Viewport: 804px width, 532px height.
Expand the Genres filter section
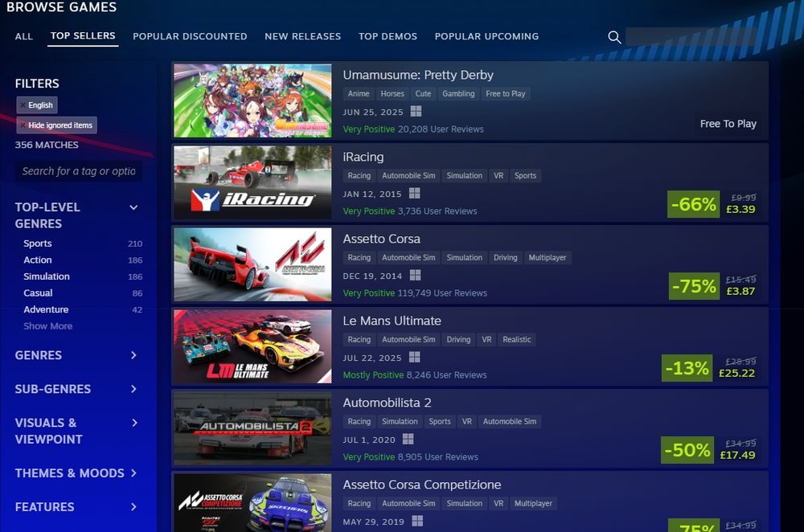tap(133, 355)
